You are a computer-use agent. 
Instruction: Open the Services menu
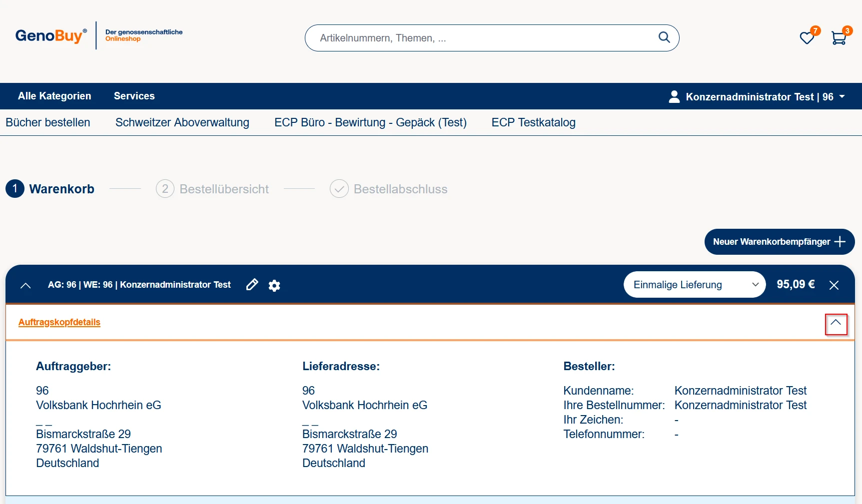click(134, 96)
